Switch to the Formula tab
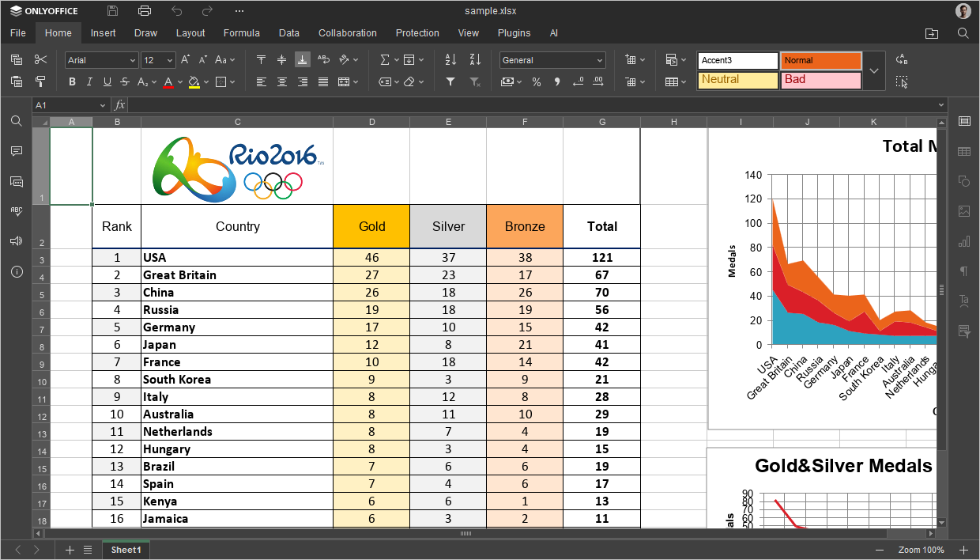980x560 pixels. (x=241, y=33)
